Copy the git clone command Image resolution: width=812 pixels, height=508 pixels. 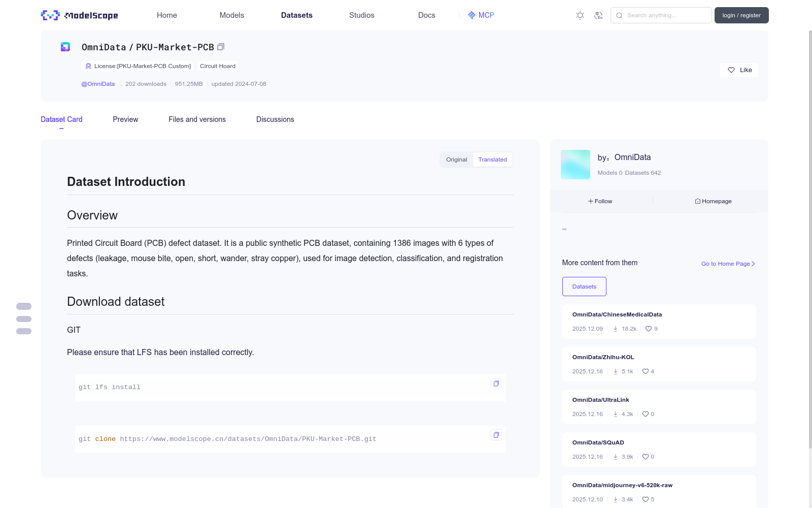(496, 435)
